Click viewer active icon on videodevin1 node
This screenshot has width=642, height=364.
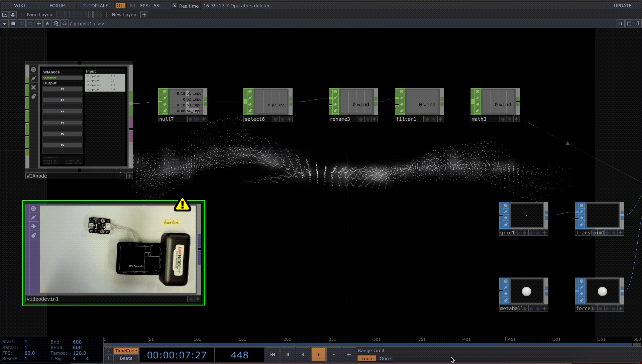[33, 209]
